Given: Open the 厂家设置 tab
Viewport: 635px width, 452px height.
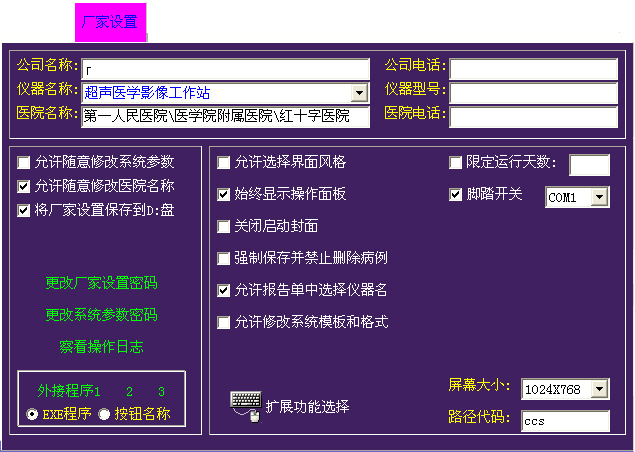Looking at the screenshot, I should (x=110, y=21).
